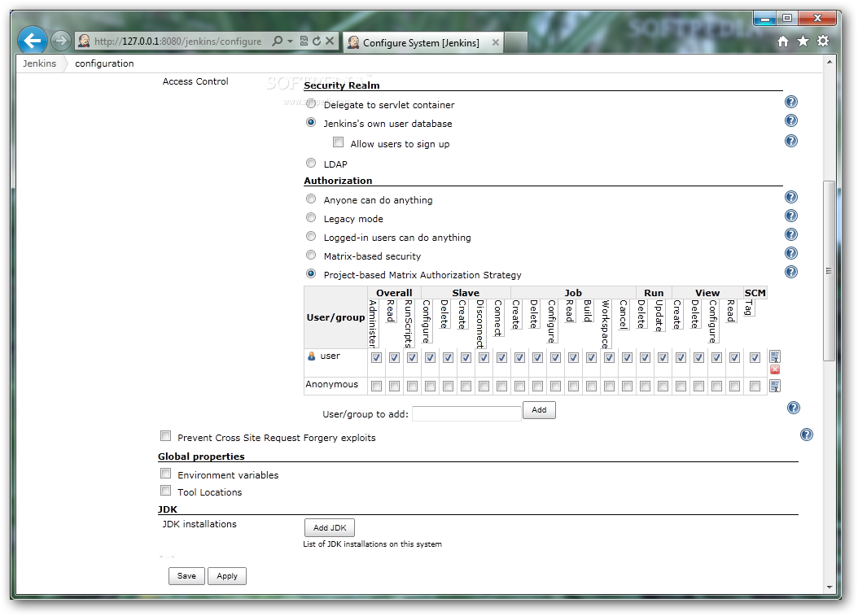858x616 pixels.
Task: Select Delegate to servlet container radio
Action: click(311, 103)
